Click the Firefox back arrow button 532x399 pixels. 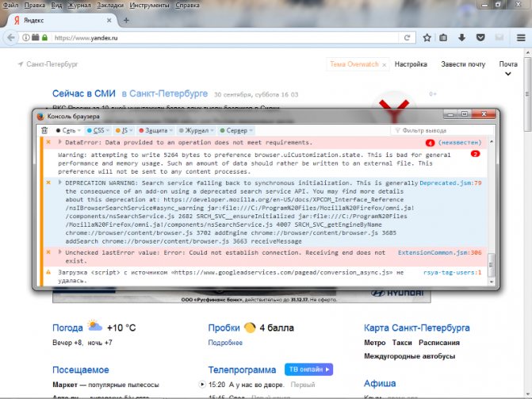(x=11, y=38)
